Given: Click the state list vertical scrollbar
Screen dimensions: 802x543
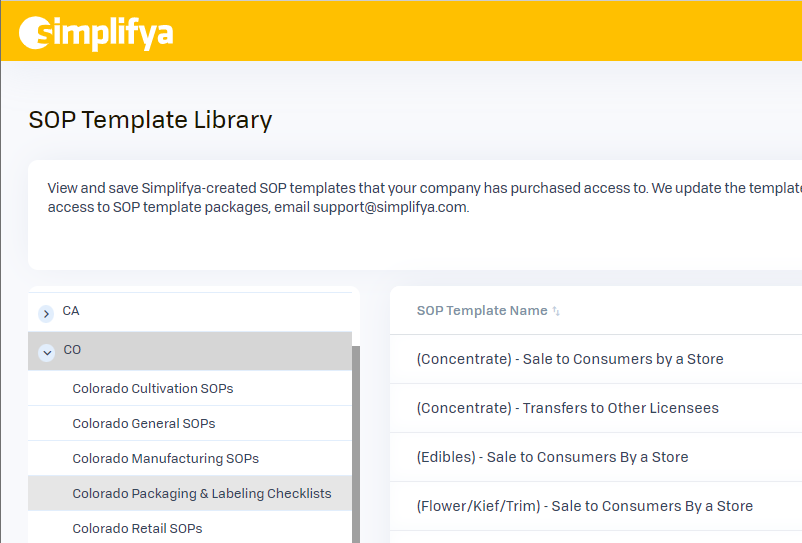Looking at the screenshot, I should click(x=355, y=440).
